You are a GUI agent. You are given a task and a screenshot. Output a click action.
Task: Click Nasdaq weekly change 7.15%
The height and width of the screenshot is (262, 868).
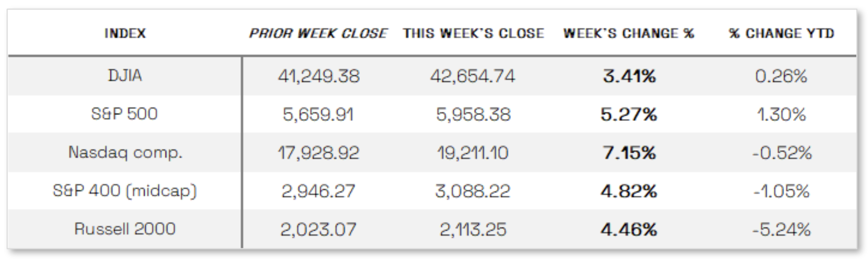(629, 153)
